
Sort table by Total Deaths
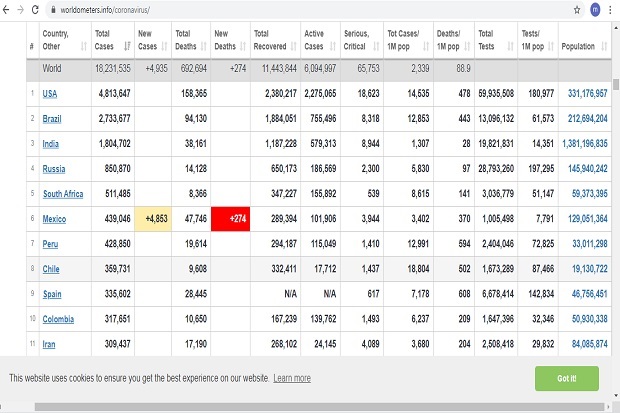click(x=191, y=40)
